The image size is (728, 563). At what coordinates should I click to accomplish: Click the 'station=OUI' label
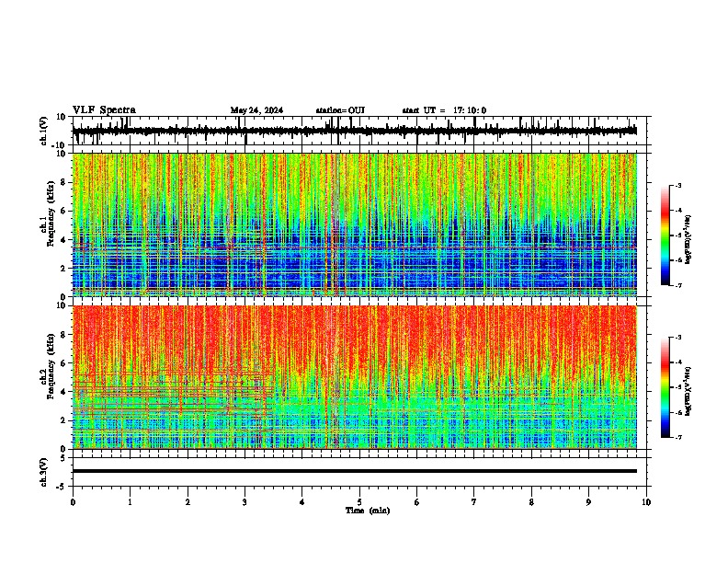coord(340,110)
